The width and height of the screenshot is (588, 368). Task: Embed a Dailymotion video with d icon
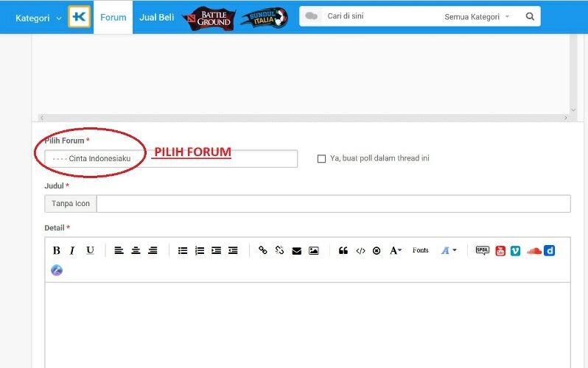pyautogui.click(x=550, y=250)
